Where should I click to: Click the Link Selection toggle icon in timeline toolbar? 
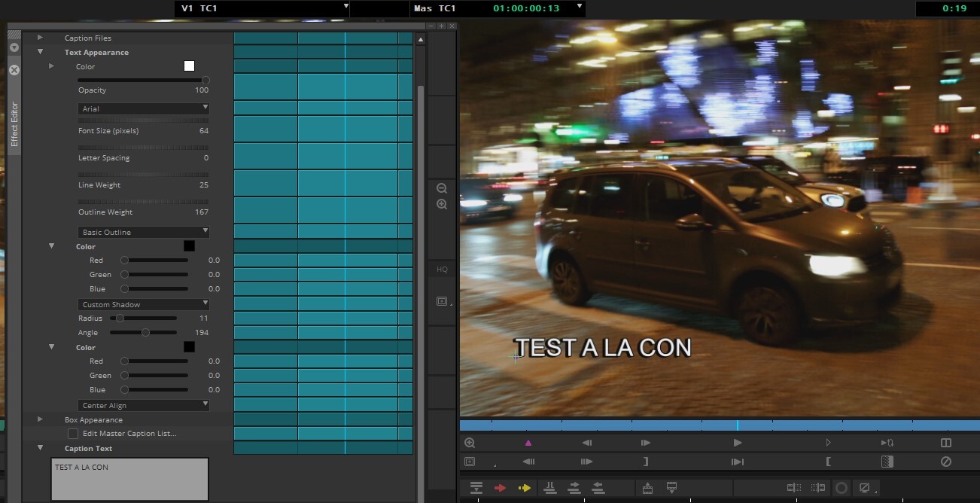pos(476,488)
